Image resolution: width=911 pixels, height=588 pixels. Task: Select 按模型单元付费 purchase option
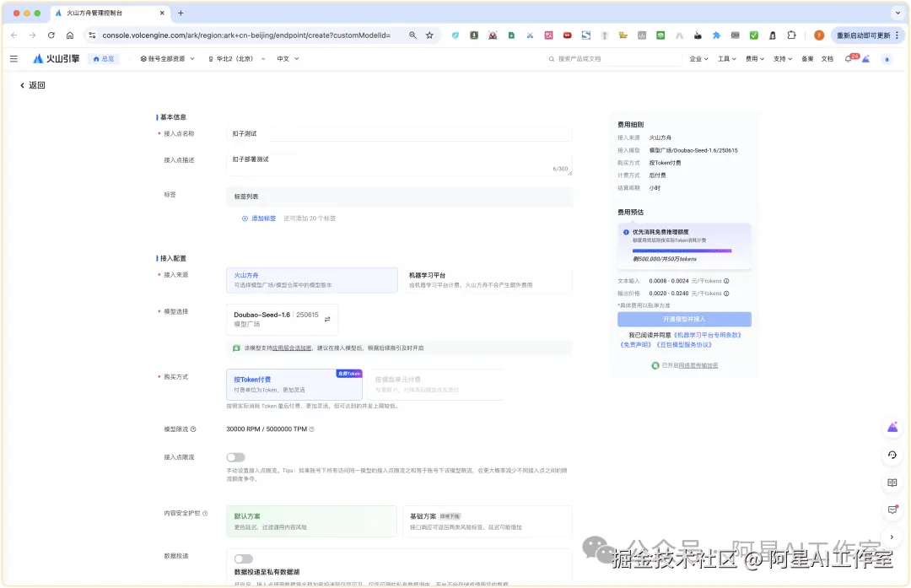[435, 384]
